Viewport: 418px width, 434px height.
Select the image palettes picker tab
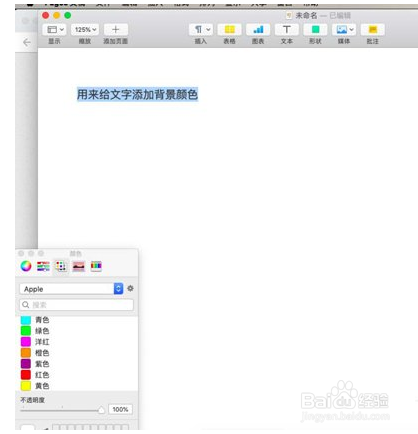click(x=79, y=266)
